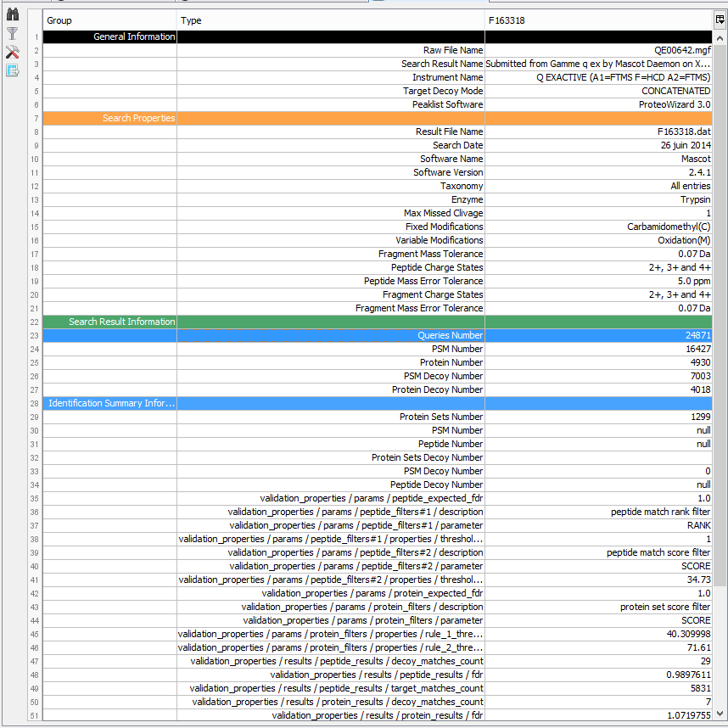Viewport: 728px width, 728px height.
Task: Click the export table icon
Action: [13, 70]
